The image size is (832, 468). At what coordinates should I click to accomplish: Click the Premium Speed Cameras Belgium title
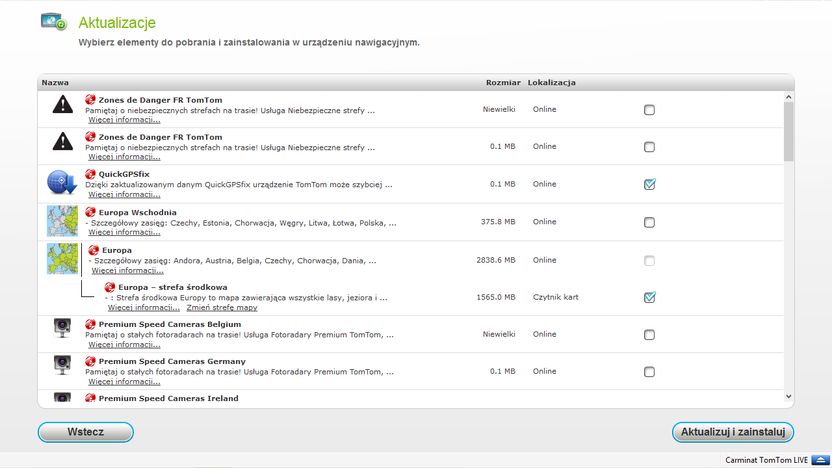coord(170,324)
